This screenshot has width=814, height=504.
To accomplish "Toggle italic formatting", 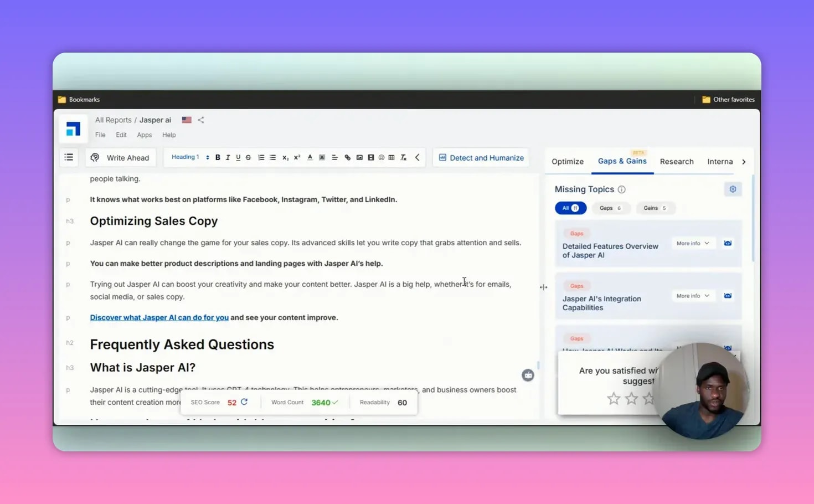I will tap(228, 158).
